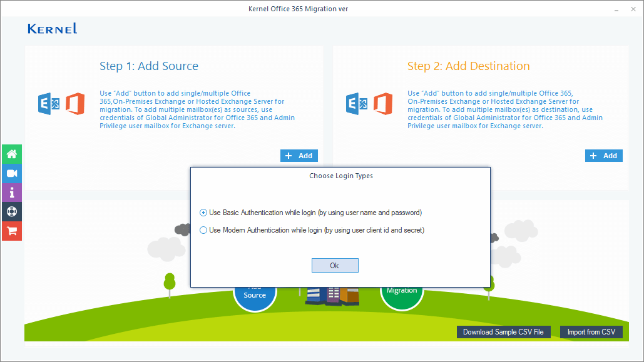Click the purple info sidebar icon

pos(12,193)
